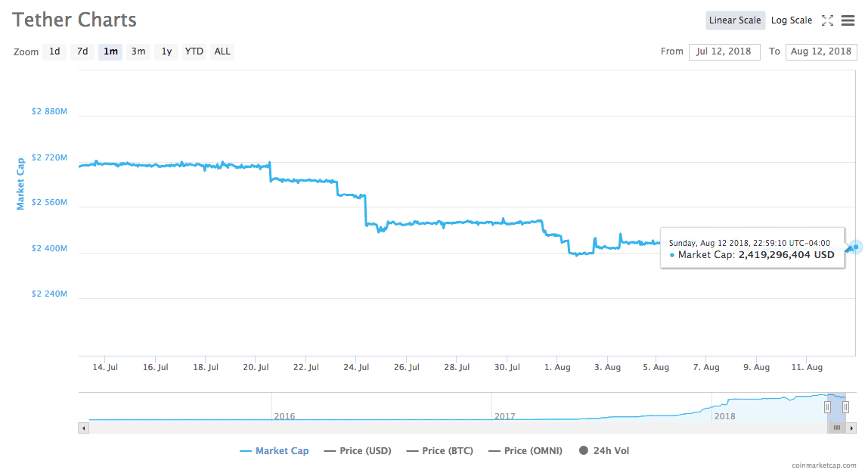
Task: Click the From date field
Action: point(724,51)
